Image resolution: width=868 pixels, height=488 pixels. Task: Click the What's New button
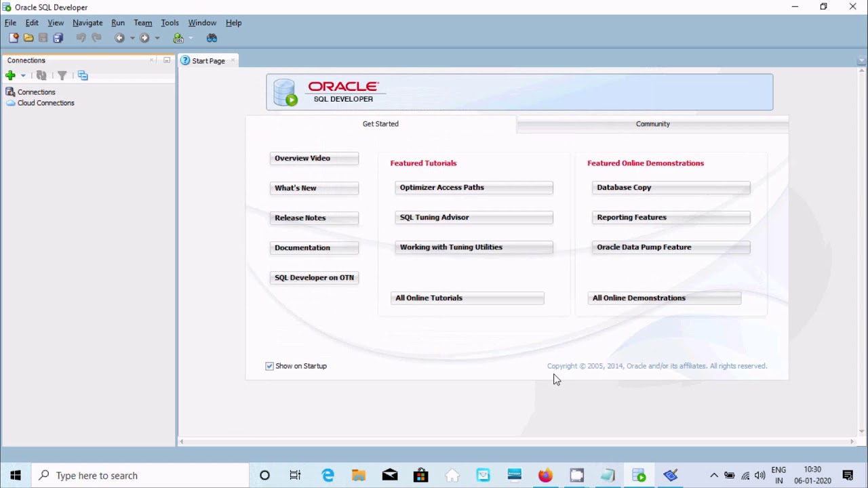click(314, 188)
